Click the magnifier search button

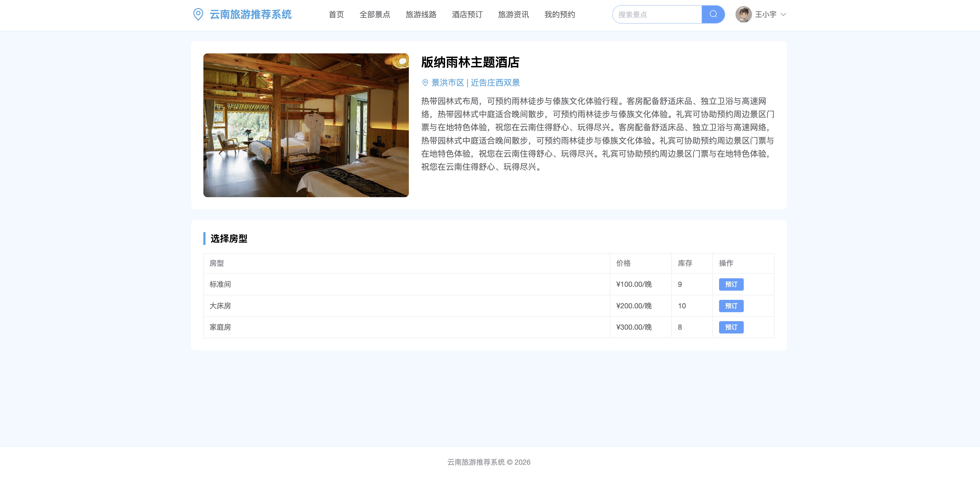click(713, 14)
